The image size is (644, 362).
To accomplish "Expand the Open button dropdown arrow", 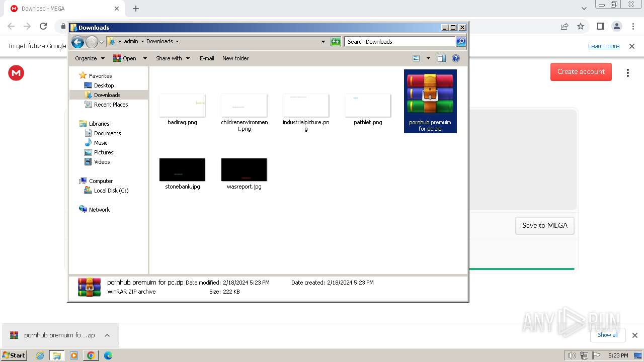I will [x=145, y=58].
